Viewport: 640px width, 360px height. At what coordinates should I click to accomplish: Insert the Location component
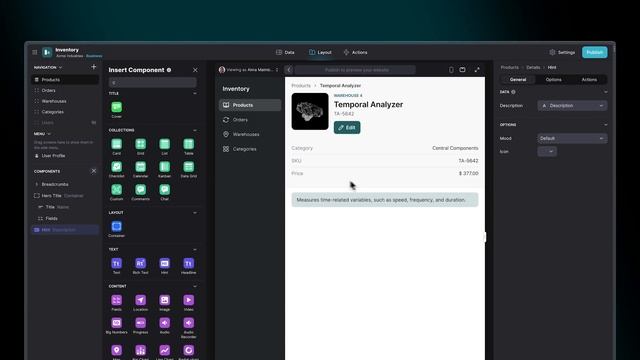point(140,300)
